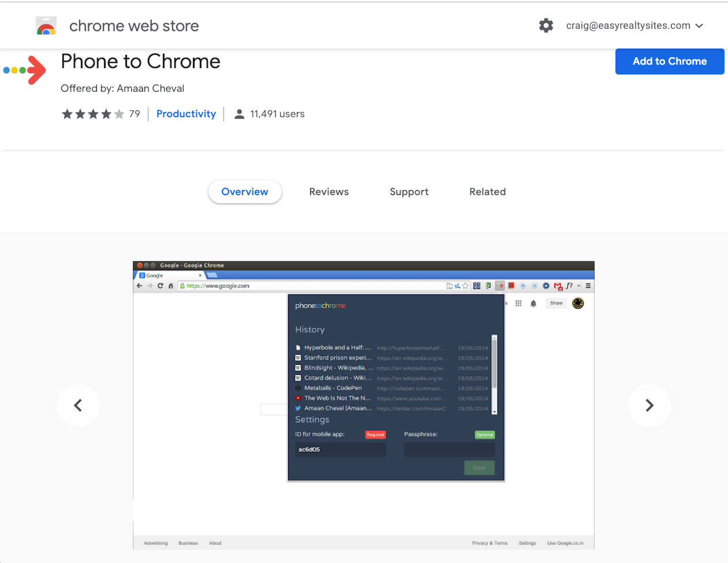Click the notification bell icon
The image size is (728, 563).
click(x=533, y=303)
